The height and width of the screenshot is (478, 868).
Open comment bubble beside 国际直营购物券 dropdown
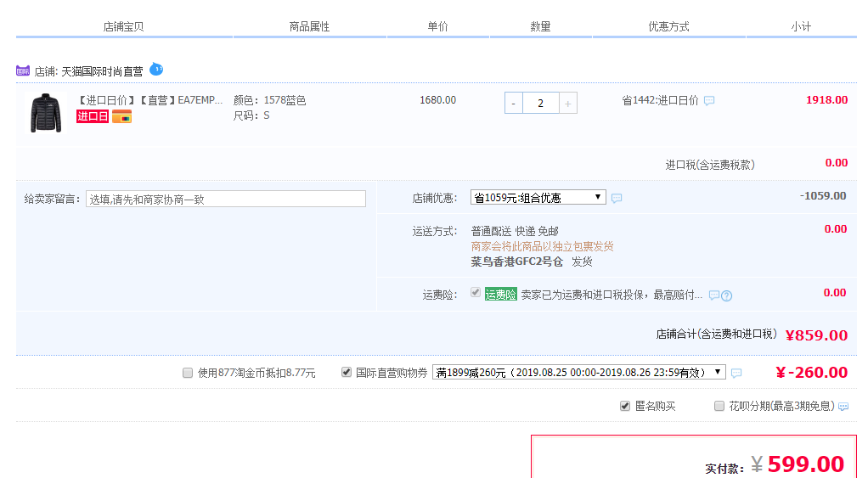coord(736,374)
